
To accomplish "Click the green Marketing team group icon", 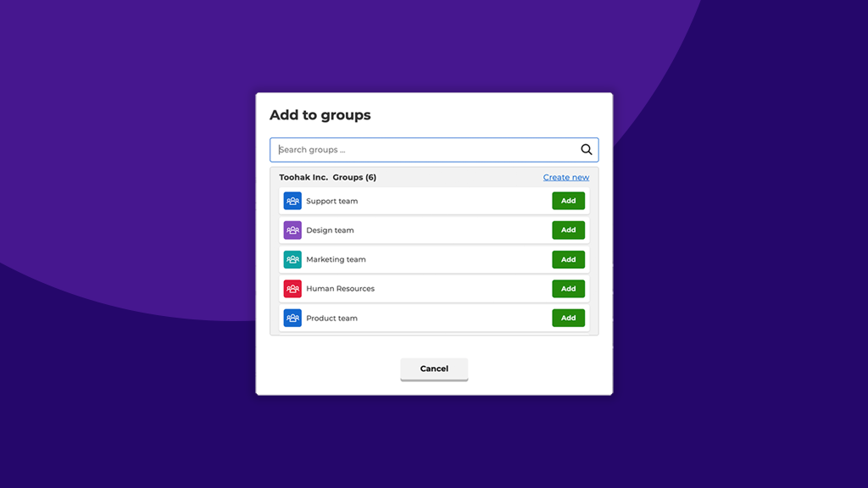I will tap(292, 259).
